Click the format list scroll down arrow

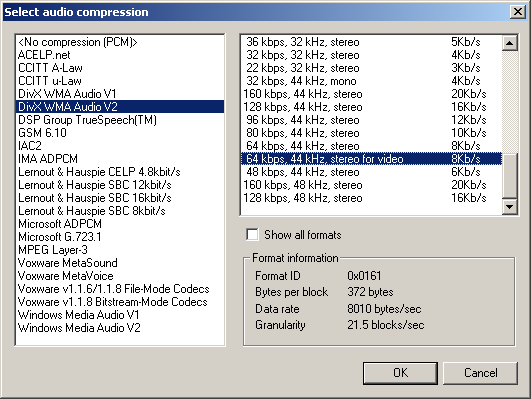click(x=510, y=206)
